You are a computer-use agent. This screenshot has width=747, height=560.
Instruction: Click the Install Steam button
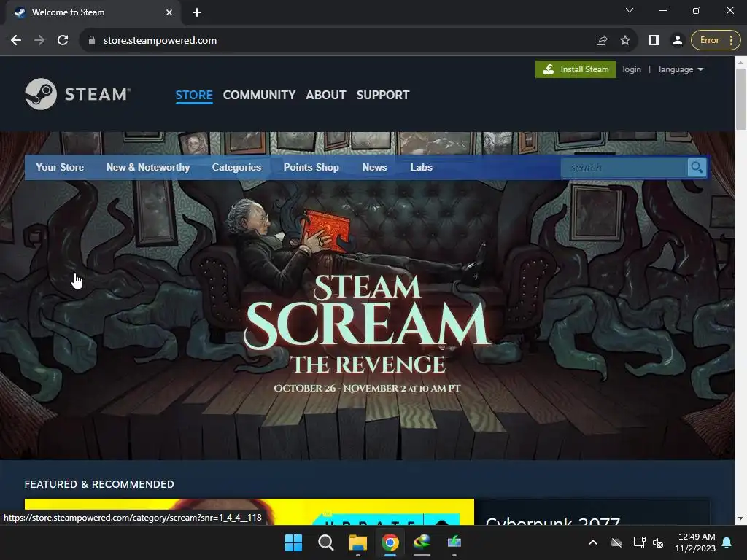pyautogui.click(x=576, y=69)
